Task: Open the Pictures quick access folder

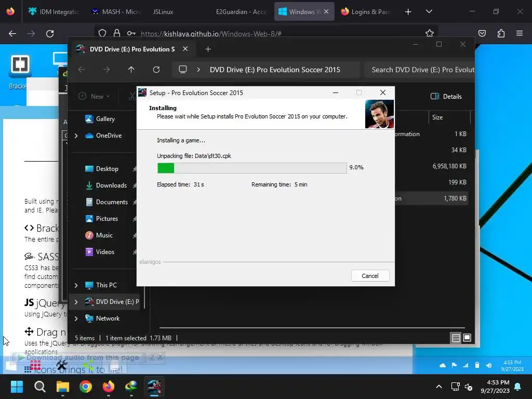Action: click(107, 219)
